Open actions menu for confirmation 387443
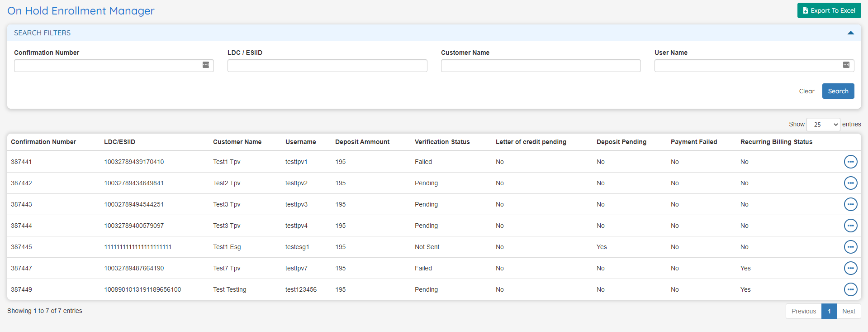 coord(850,204)
